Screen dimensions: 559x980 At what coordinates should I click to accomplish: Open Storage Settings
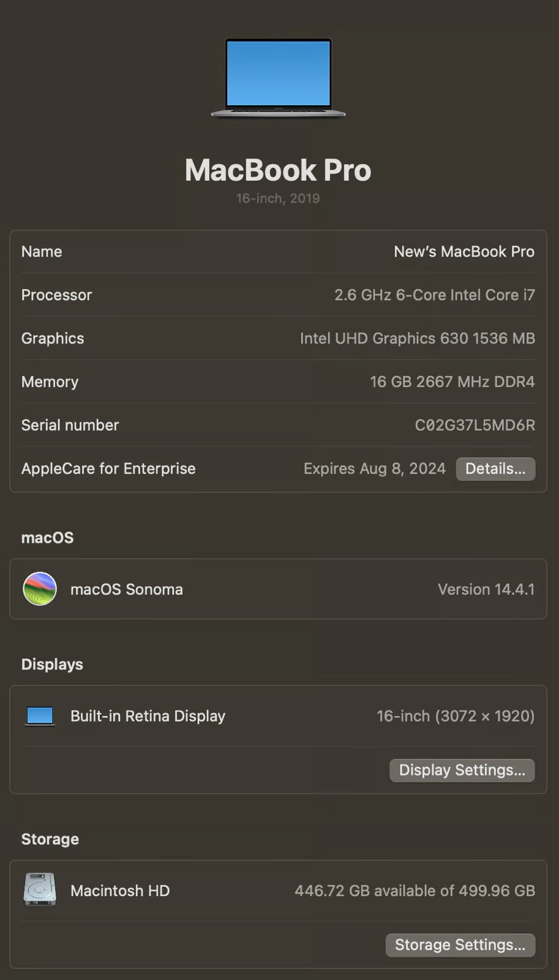click(x=460, y=944)
